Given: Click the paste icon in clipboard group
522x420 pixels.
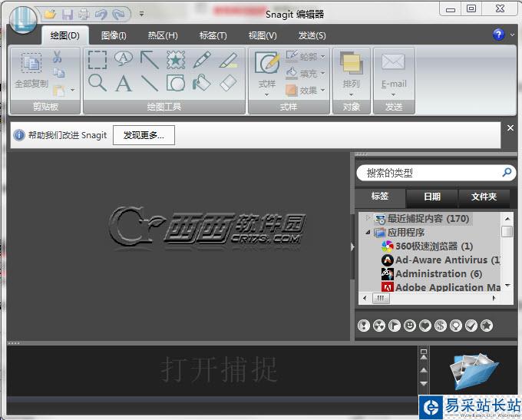Looking at the screenshot, I should click(x=59, y=91).
